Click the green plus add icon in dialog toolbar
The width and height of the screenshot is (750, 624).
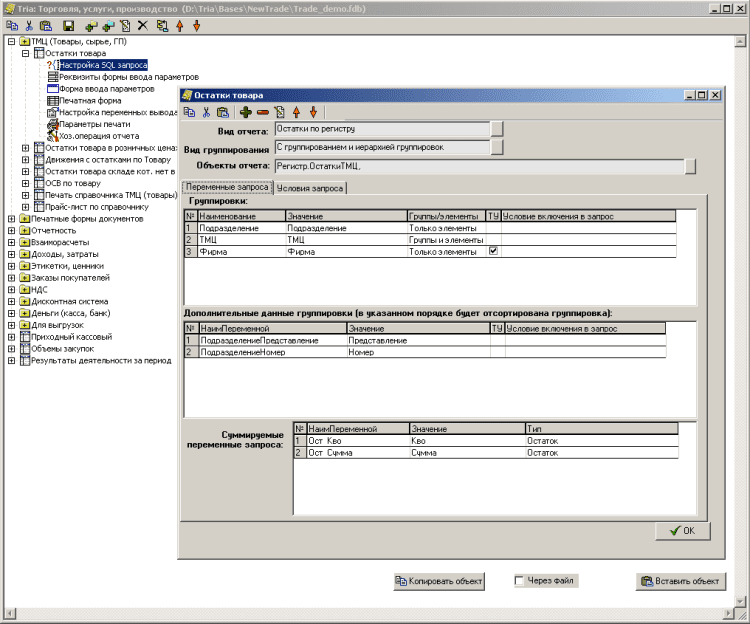click(246, 112)
